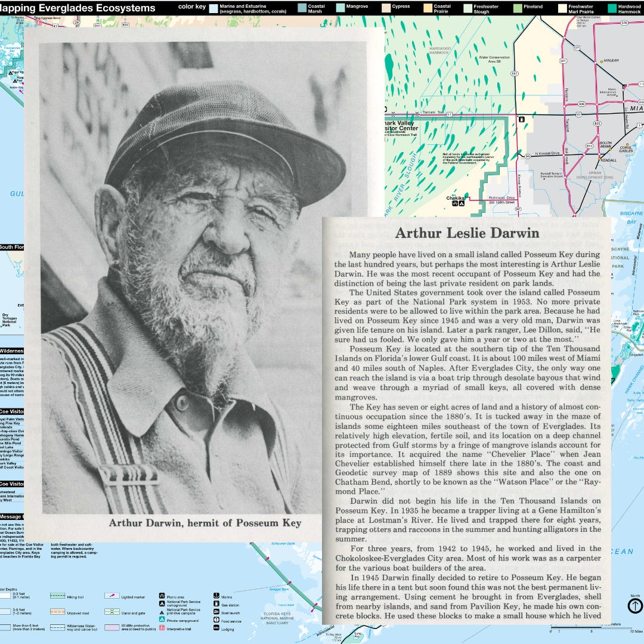Viewport: 644px width, 644px height.
Task: Click the Freshwater Slough color swatch
Action: 468,8
